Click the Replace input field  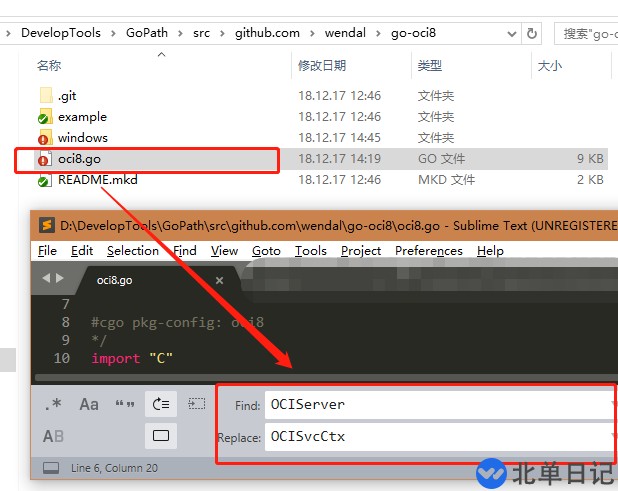pos(439,437)
